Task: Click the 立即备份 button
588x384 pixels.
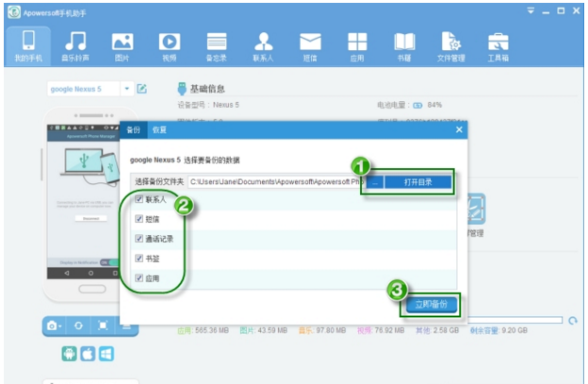Action: (431, 305)
